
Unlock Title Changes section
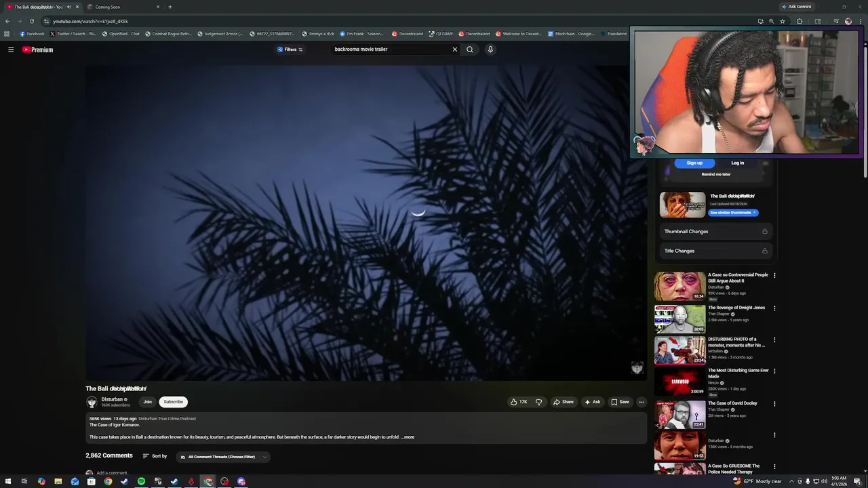(765, 251)
